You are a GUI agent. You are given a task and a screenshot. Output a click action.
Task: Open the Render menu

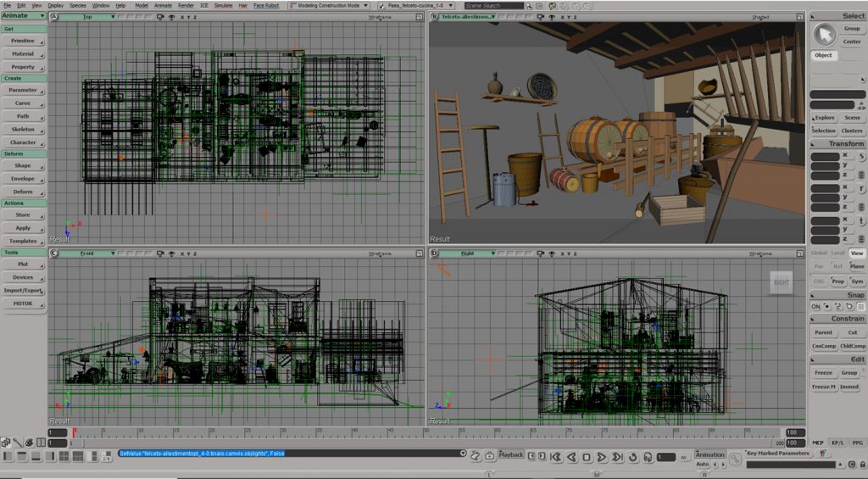tap(186, 5)
